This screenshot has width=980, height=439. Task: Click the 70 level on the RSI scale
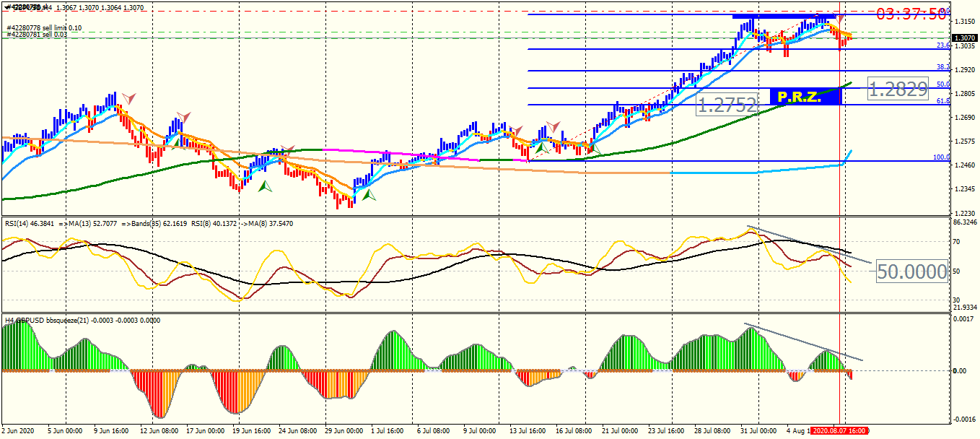(957, 243)
